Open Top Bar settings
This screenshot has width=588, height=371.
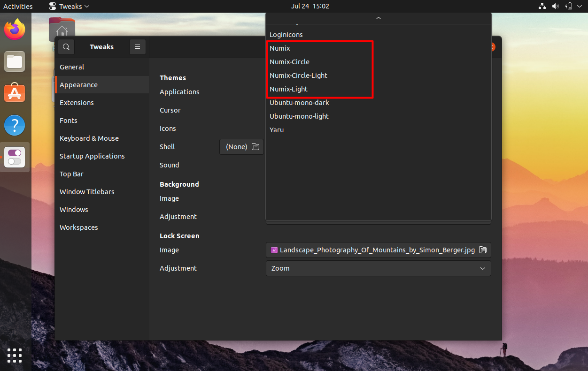coord(102,174)
